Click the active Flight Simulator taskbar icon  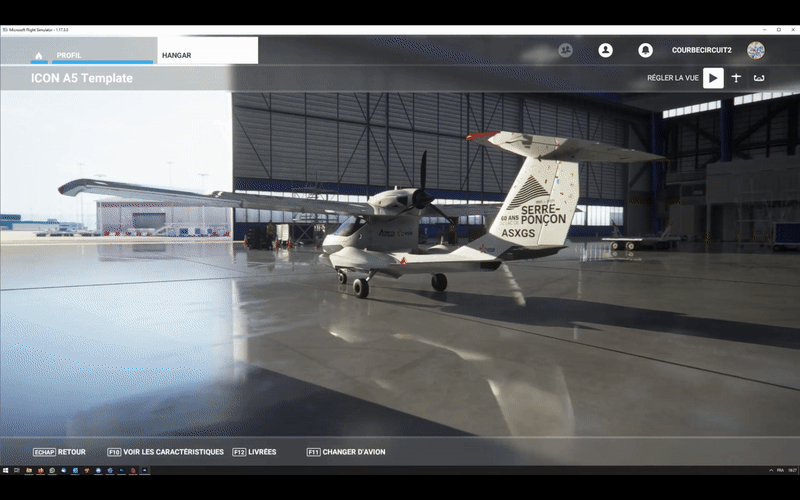click(144, 470)
